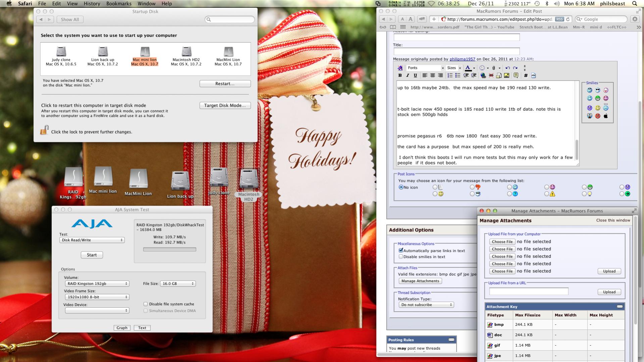Start the AJA disk test
This screenshot has width=644, height=362.
pos(92,255)
